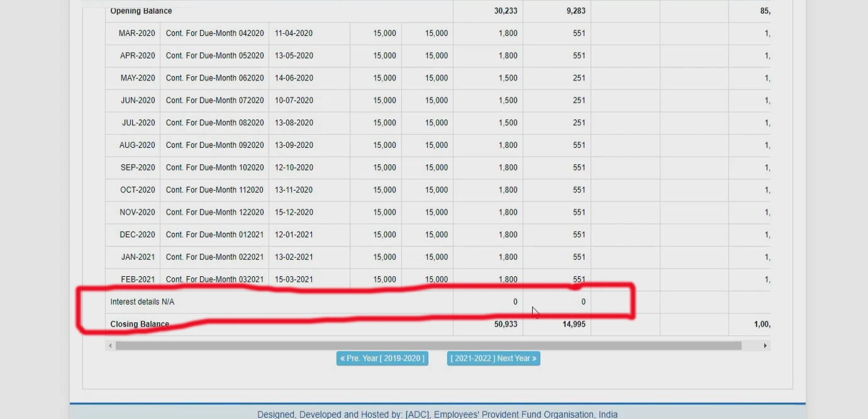Click the Interest details N/A row label
Image resolution: width=868 pixels, height=419 pixels.
click(x=142, y=302)
